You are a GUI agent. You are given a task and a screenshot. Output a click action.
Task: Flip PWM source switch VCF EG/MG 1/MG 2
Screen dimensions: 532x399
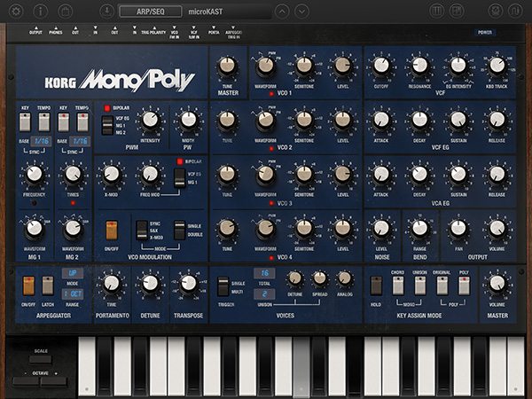tap(107, 125)
